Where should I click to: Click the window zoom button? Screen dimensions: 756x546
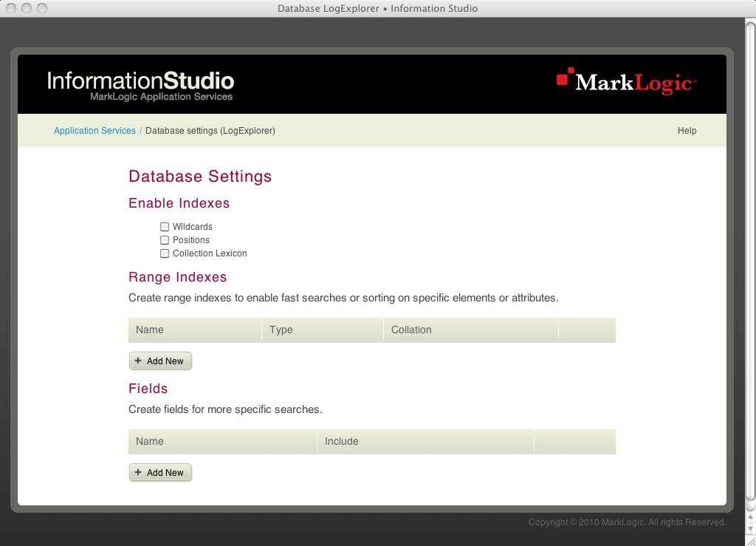pyautogui.click(x=42, y=8)
